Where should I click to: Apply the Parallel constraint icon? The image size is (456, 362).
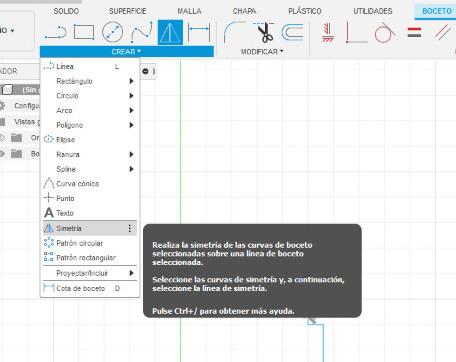(443, 33)
